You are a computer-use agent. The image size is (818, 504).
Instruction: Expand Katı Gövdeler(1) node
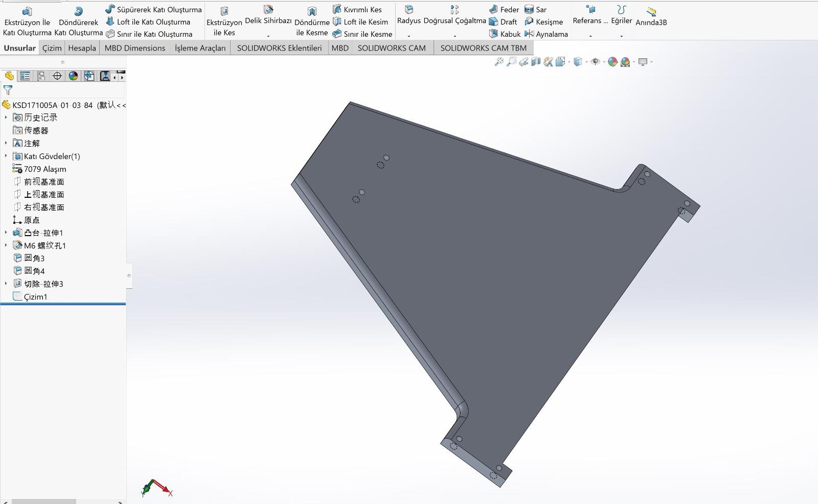pos(6,156)
